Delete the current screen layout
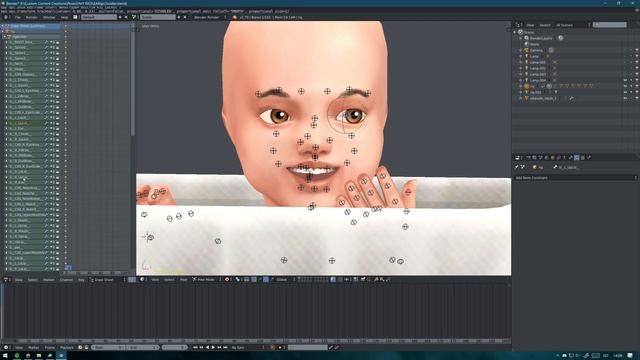640x360 pixels. (126, 17)
